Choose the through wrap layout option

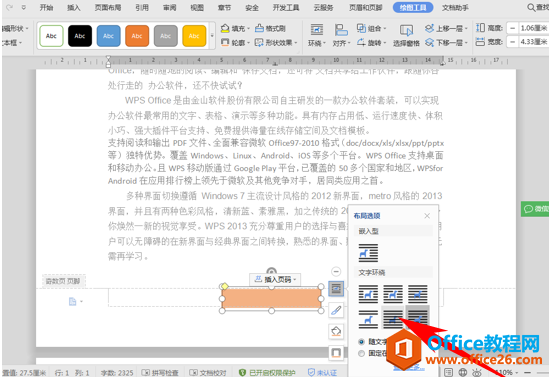click(x=417, y=294)
